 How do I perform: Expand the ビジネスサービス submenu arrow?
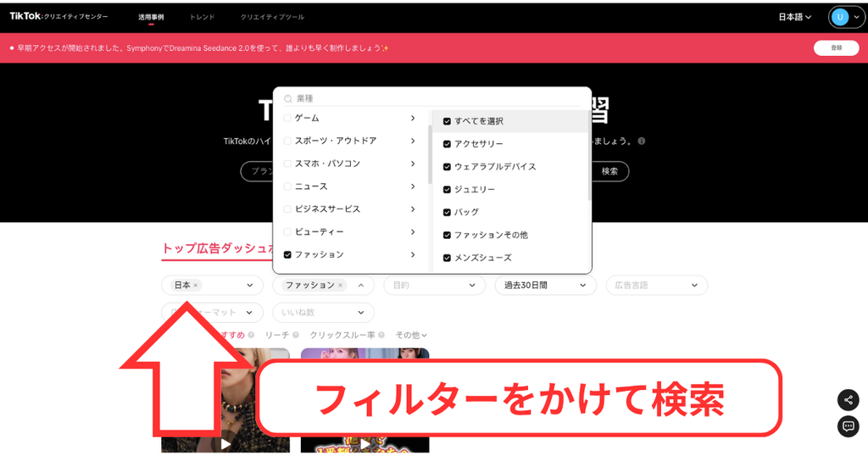pyautogui.click(x=413, y=209)
